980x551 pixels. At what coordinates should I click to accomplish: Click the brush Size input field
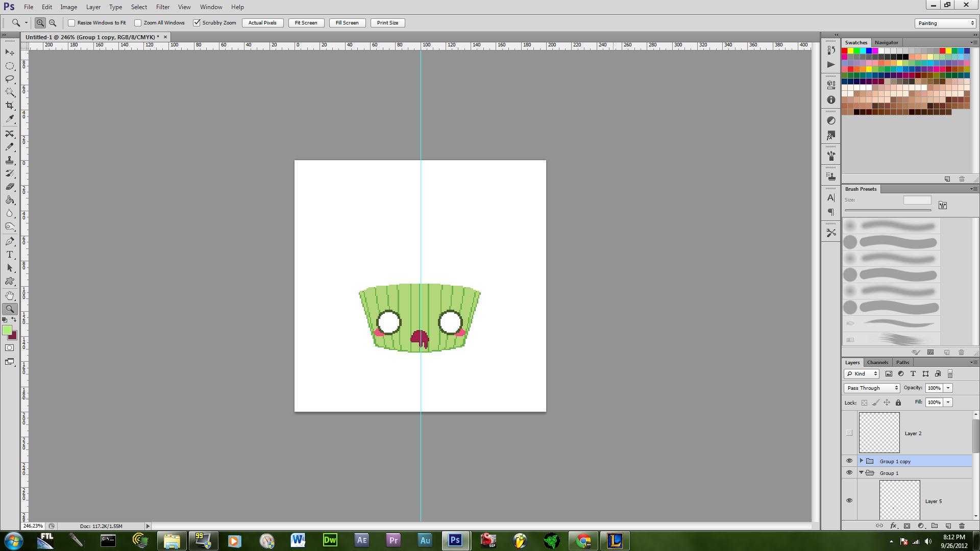[917, 200]
